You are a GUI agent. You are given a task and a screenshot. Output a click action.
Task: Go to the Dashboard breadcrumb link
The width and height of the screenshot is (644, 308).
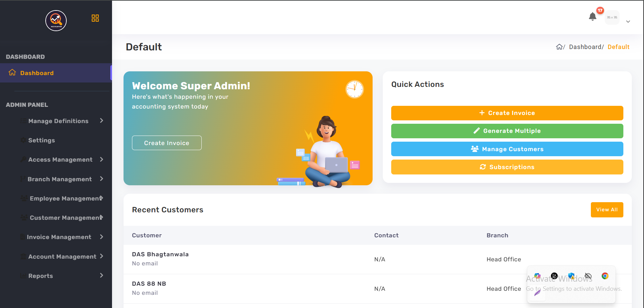pyautogui.click(x=585, y=47)
